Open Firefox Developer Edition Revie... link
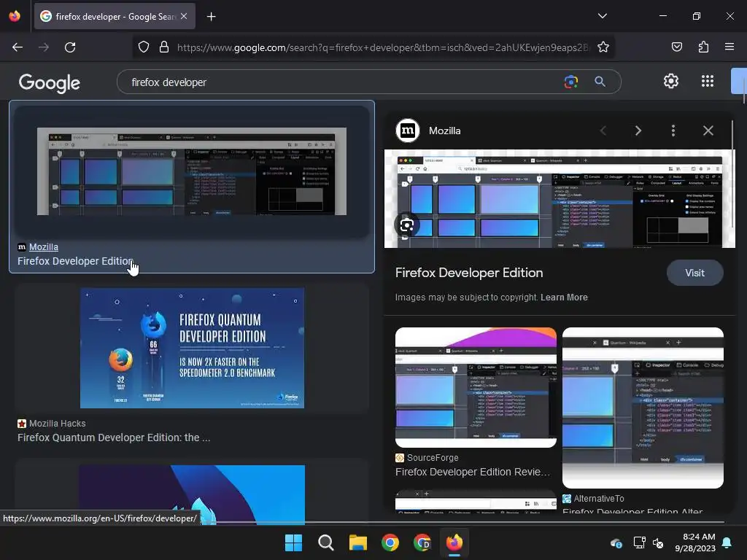Screen dimensions: 747x560 [x=473, y=472]
